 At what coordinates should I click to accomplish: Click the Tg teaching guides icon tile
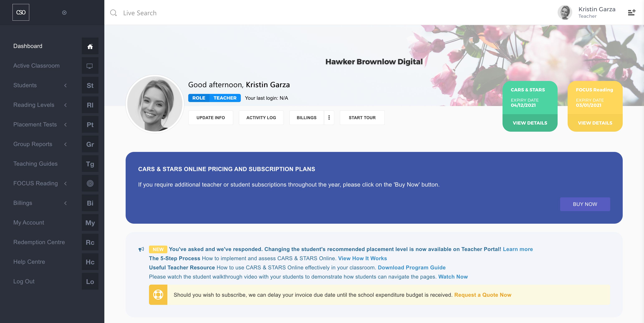(90, 164)
